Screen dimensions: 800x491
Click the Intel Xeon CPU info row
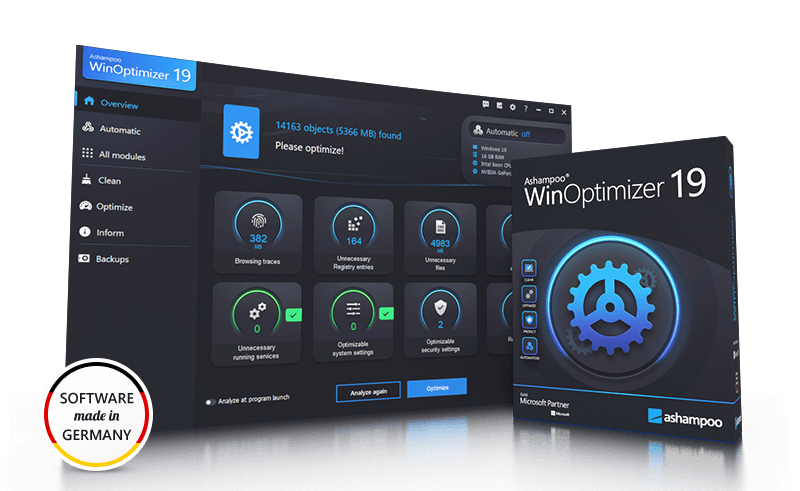[x=492, y=164]
